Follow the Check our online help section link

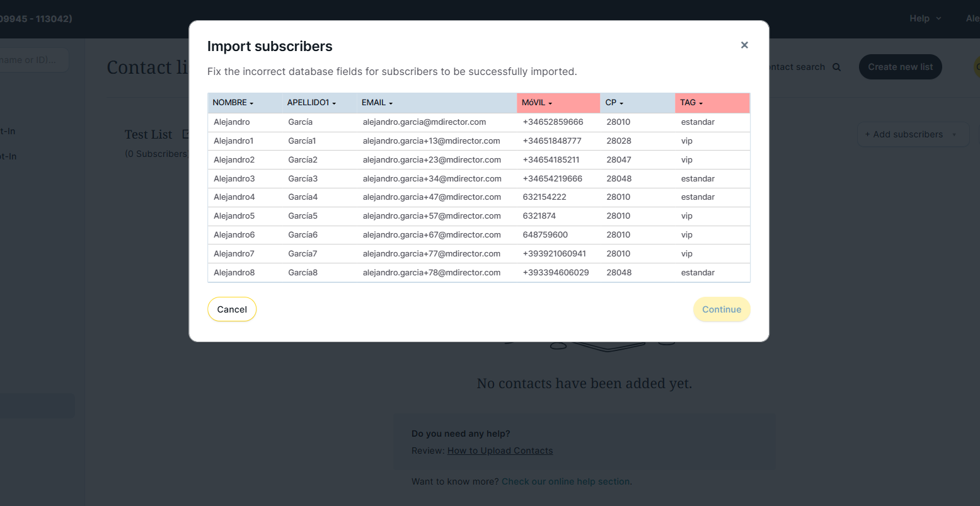(565, 481)
